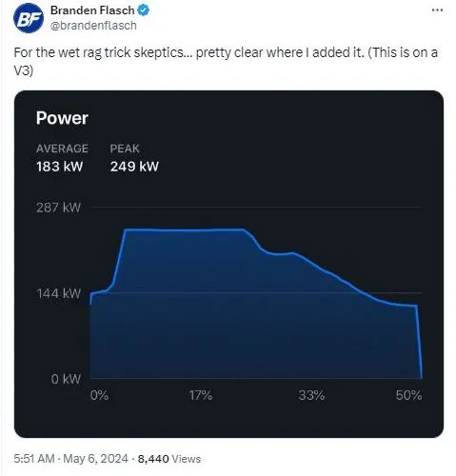Image resolution: width=456 pixels, height=476 pixels.
Task: Open the BF profile avatar
Action: pos(29,18)
